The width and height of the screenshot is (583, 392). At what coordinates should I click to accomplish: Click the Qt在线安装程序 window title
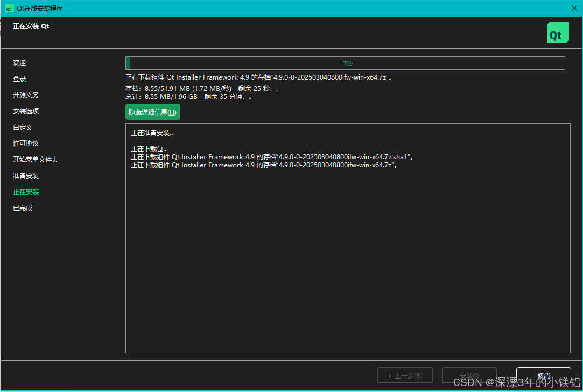pyautogui.click(x=40, y=8)
